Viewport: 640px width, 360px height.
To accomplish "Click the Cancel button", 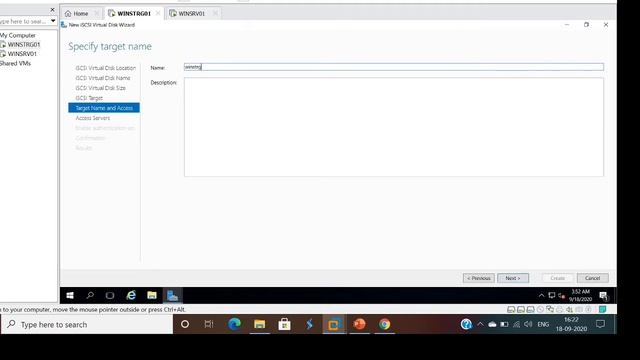I will [593, 278].
